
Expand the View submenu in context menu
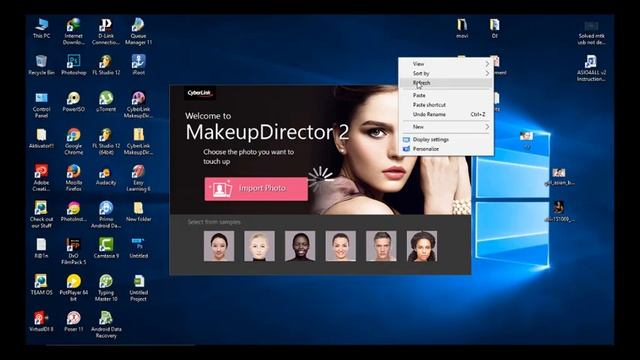click(446, 64)
